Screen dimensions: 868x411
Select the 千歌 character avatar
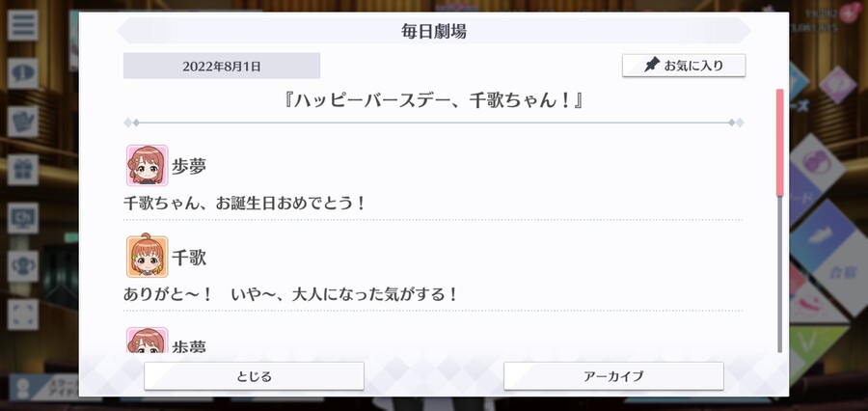coord(148,257)
